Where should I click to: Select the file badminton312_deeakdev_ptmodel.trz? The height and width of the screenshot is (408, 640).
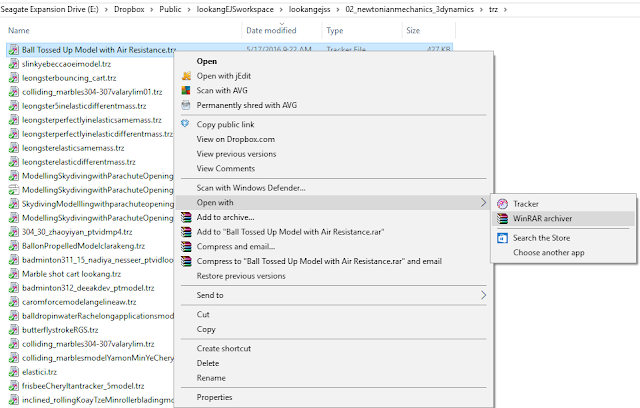pyautogui.click(x=88, y=288)
